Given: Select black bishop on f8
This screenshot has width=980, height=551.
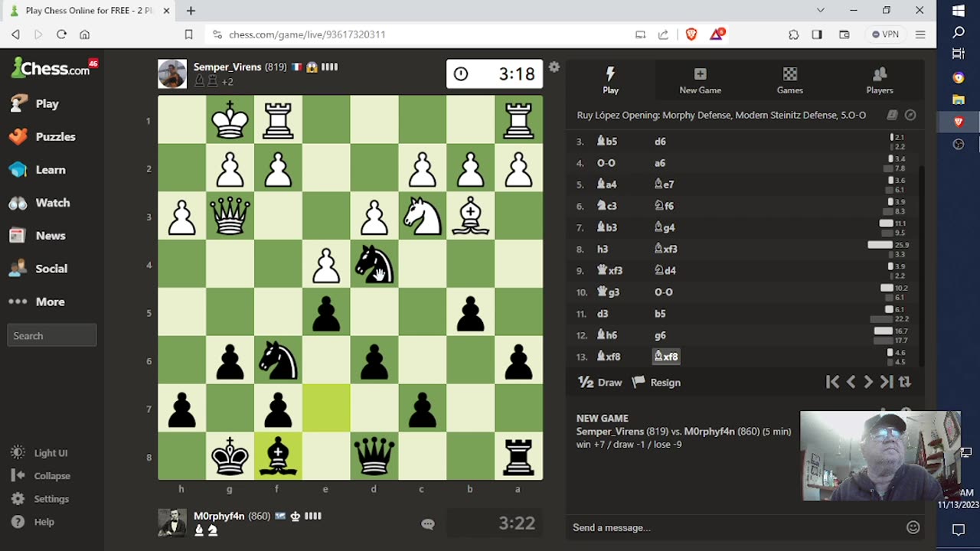Looking at the screenshot, I should pyautogui.click(x=277, y=457).
